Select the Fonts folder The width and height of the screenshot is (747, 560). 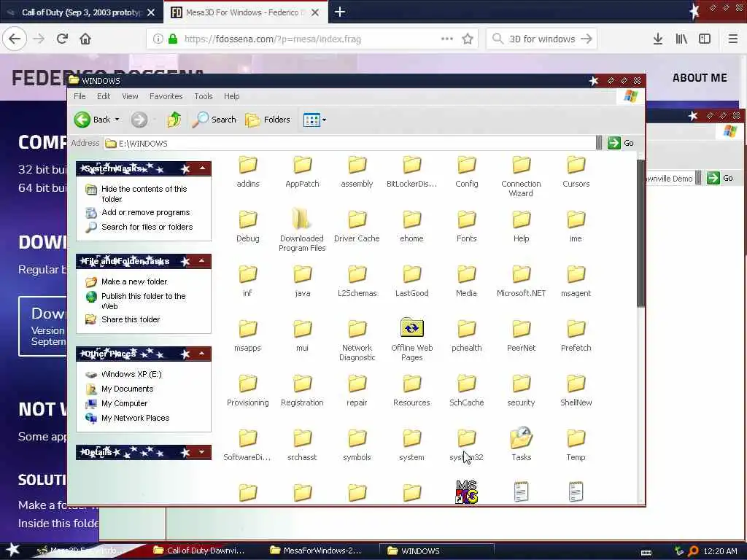(x=466, y=226)
